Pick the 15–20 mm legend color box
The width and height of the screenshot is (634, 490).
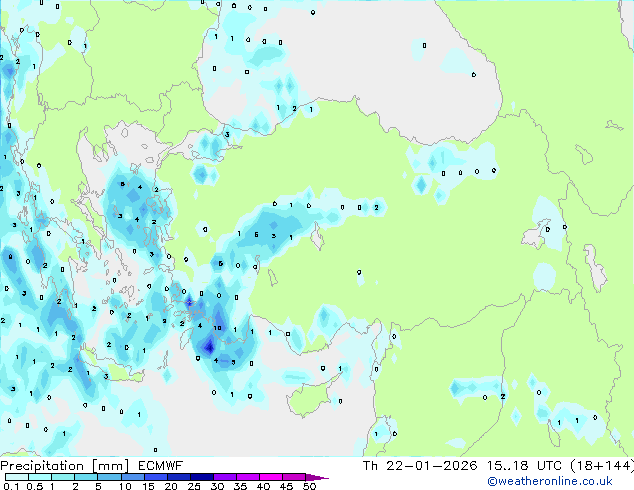(155, 477)
